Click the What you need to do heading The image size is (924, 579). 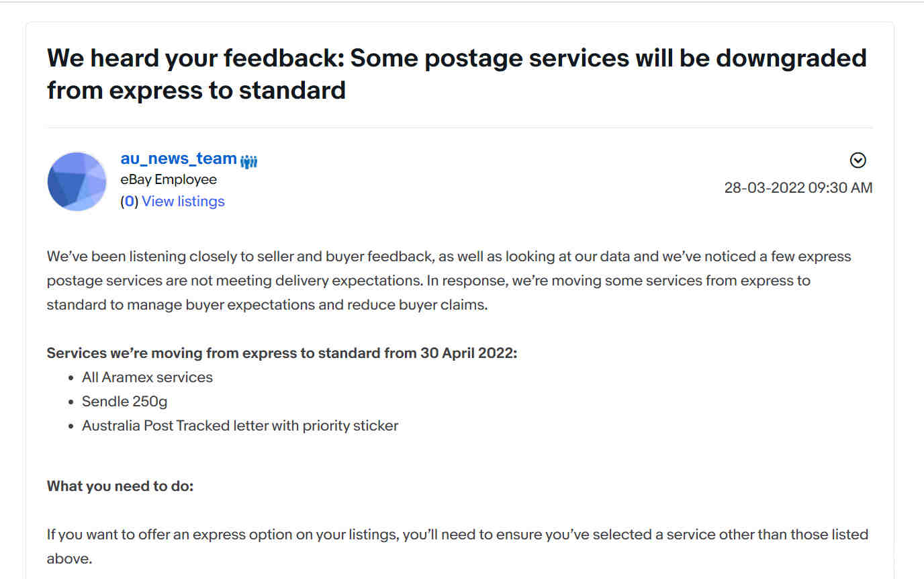click(x=120, y=486)
